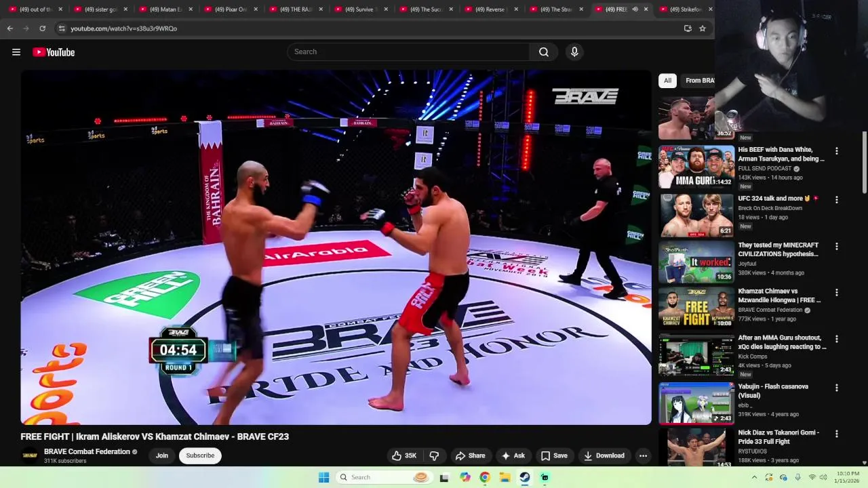The width and height of the screenshot is (868, 488).
Task: Open Steam from the taskbar
Action: [525, 477]
